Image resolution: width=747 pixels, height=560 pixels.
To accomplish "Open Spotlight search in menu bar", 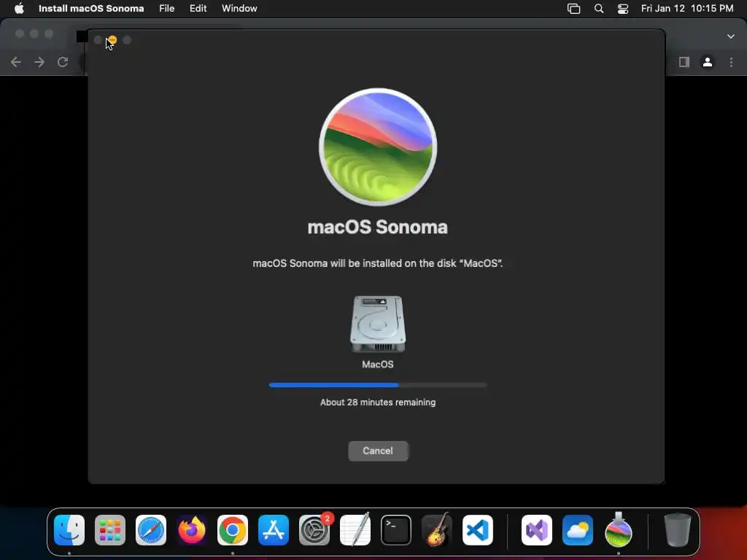I will tap(599, 8).
